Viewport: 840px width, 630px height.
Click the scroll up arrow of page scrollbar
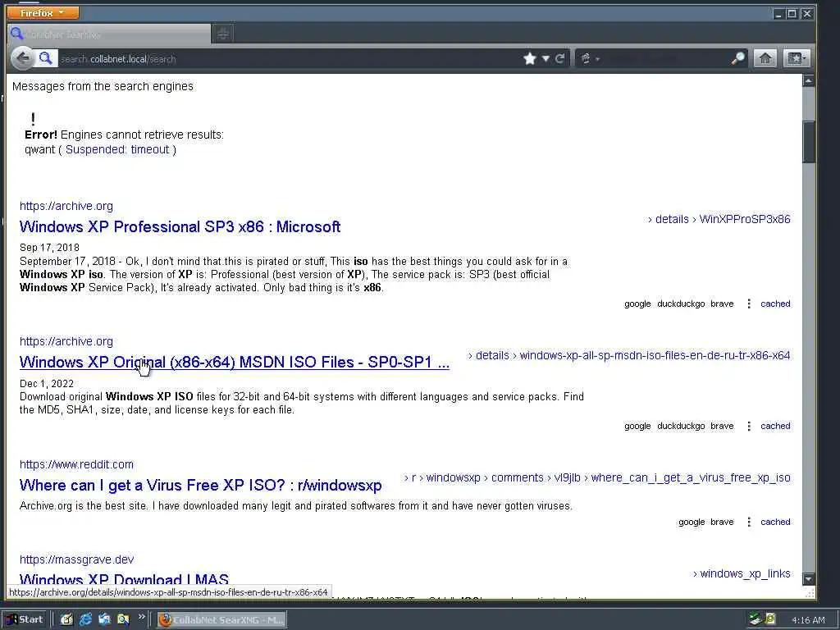(x=808, y=81)
